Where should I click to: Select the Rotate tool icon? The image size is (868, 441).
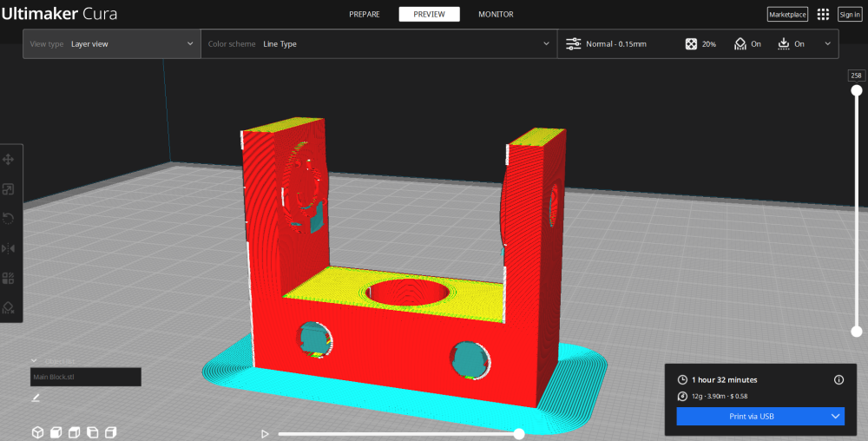coord(9,219)
